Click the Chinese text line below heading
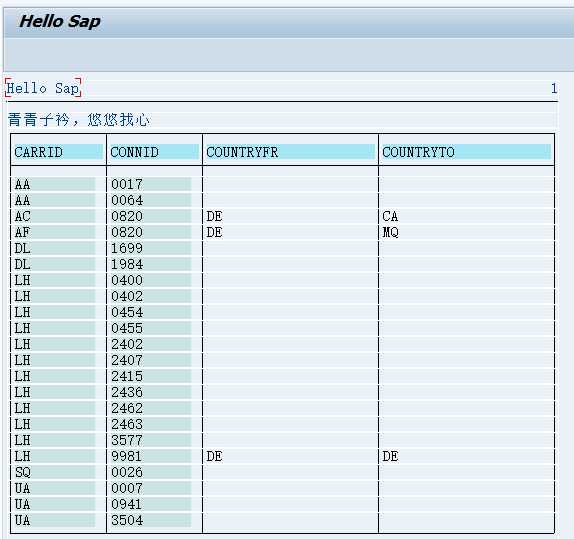This screenshot has height=539, width=574. [79, 120]
